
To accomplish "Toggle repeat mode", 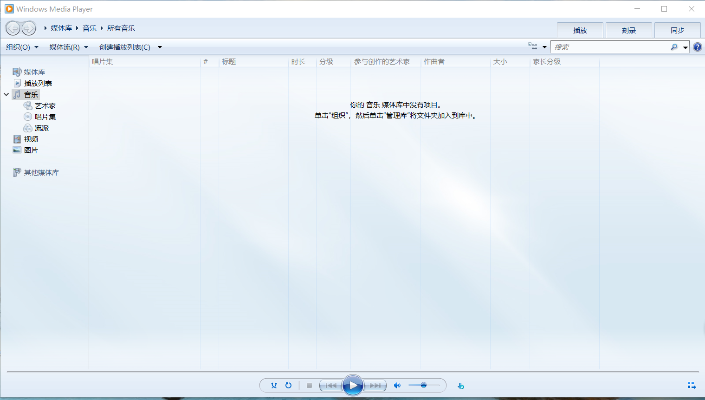I will (288, 385).
